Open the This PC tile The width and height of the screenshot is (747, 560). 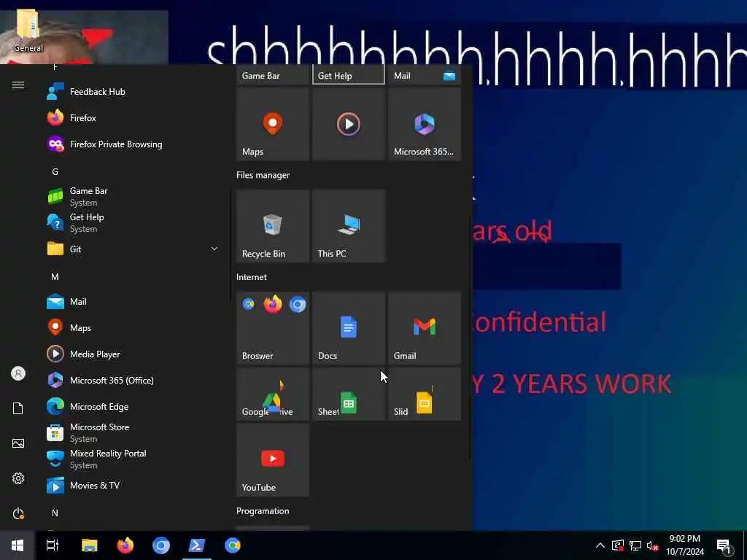pos(348,226)
